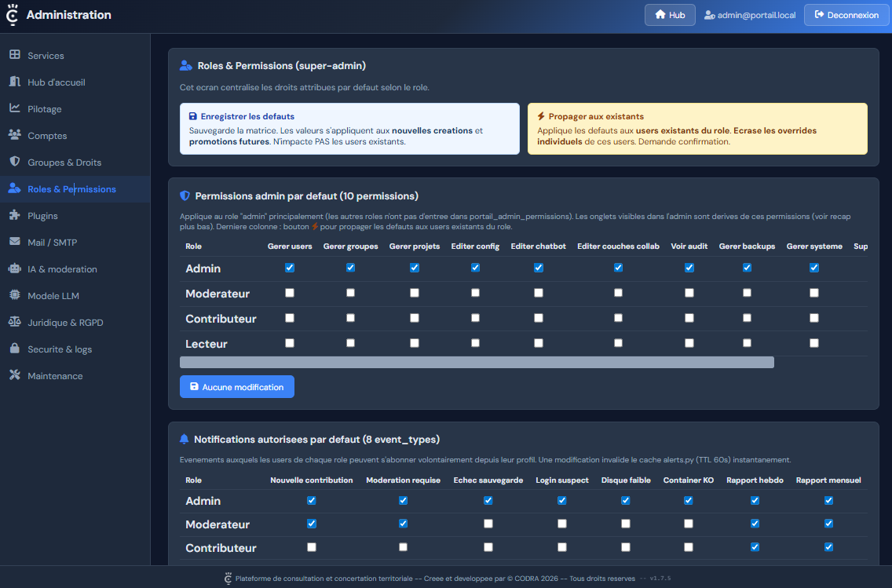Click the Maintenance tools icon

pos(14,375)
